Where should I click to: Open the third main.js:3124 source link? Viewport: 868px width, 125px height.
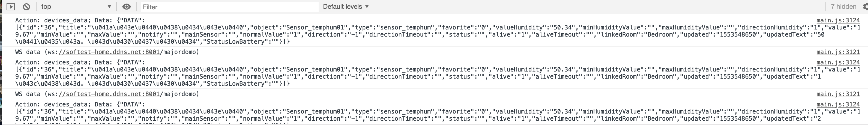838,105
